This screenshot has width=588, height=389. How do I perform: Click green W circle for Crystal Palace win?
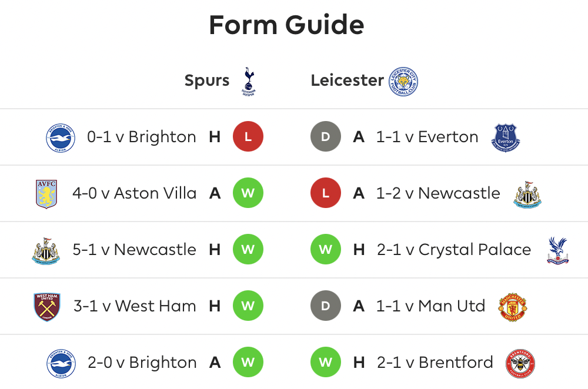326,249
